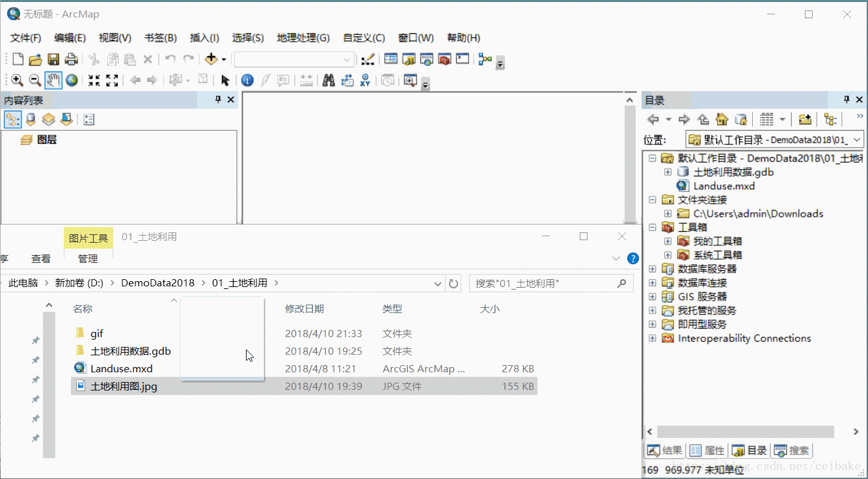Save the map with the floppy disk icon
Viewport: 868px width, 479px height.
click(x=53, y=59)
